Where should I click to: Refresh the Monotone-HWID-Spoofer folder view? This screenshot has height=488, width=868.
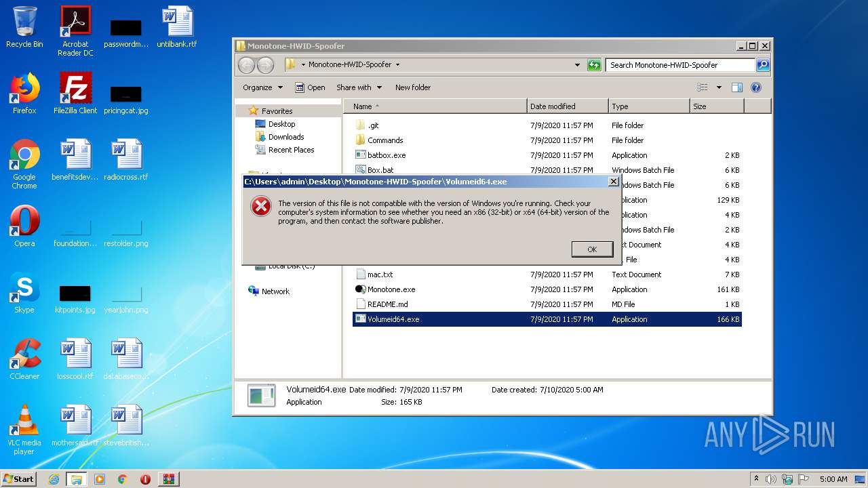coord(594,65)
